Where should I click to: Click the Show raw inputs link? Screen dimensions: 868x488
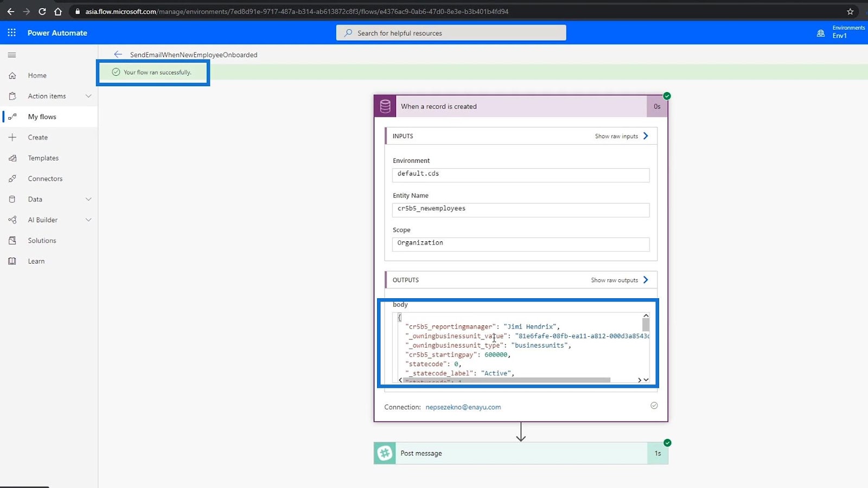(x=616, y=136)
